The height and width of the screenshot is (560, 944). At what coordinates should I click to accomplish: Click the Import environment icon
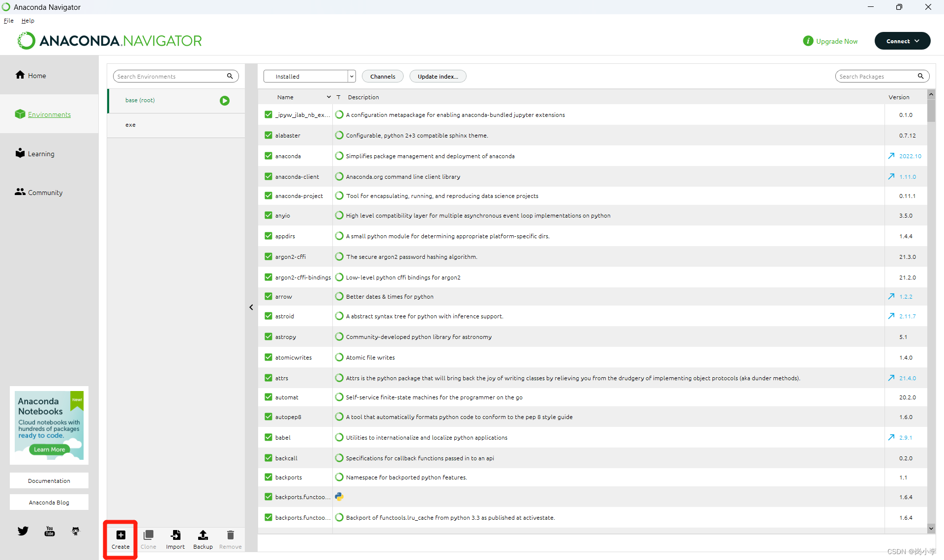176,535
